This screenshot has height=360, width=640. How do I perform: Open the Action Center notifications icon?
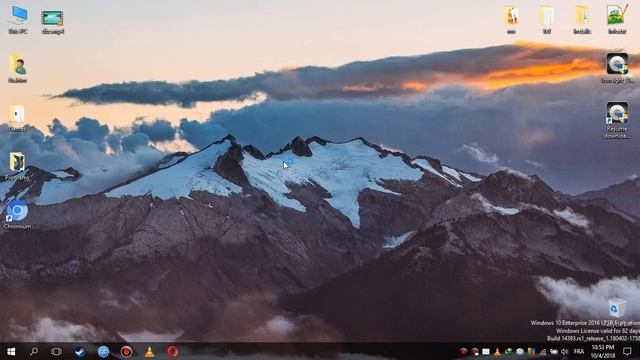tap(627, 351)
